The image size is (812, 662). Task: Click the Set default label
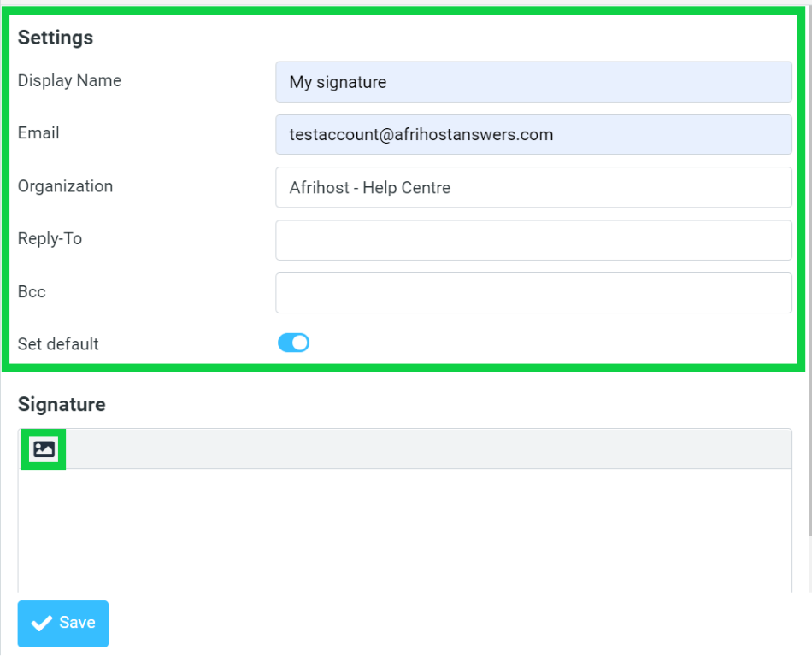pos(58,344)
